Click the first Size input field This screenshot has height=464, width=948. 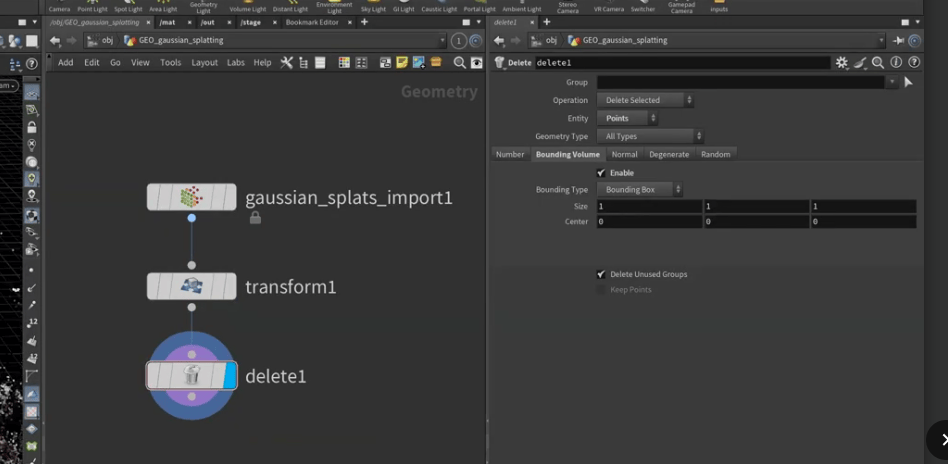649,206
